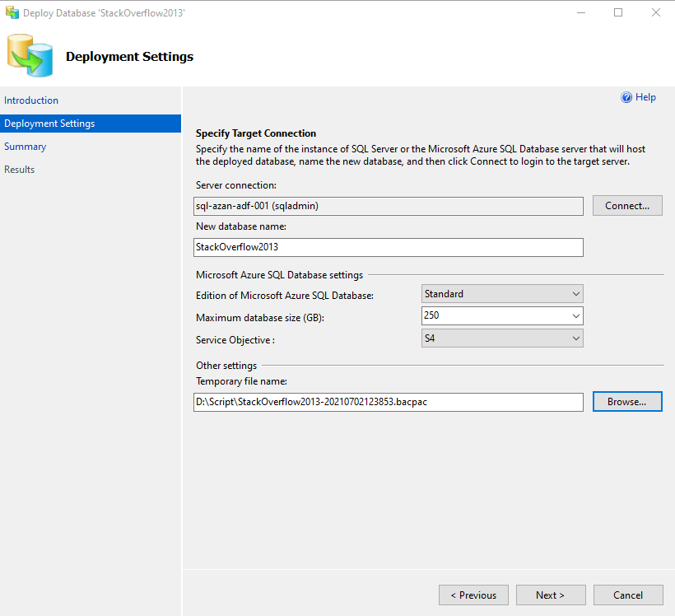
Task: Expand the Edition of Azure SQL Database dropdown
Action: click(502, 294)
